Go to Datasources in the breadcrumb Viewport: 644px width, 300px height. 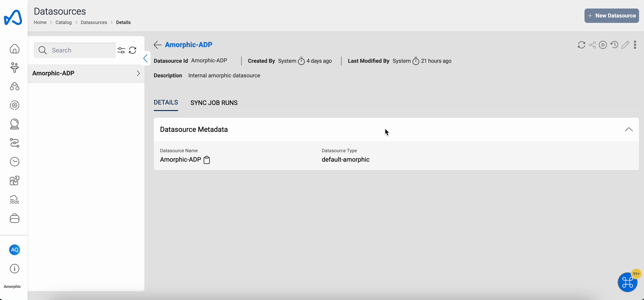pos(94,22)
